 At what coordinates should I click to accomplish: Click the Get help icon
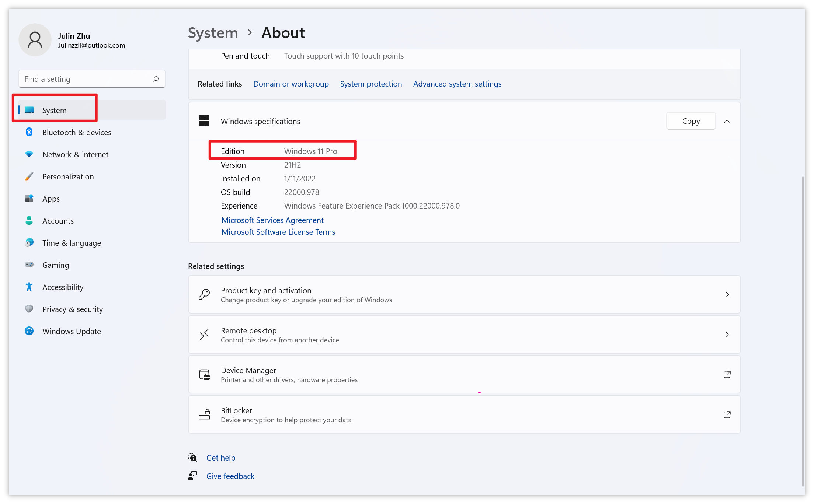coord(192,458)
